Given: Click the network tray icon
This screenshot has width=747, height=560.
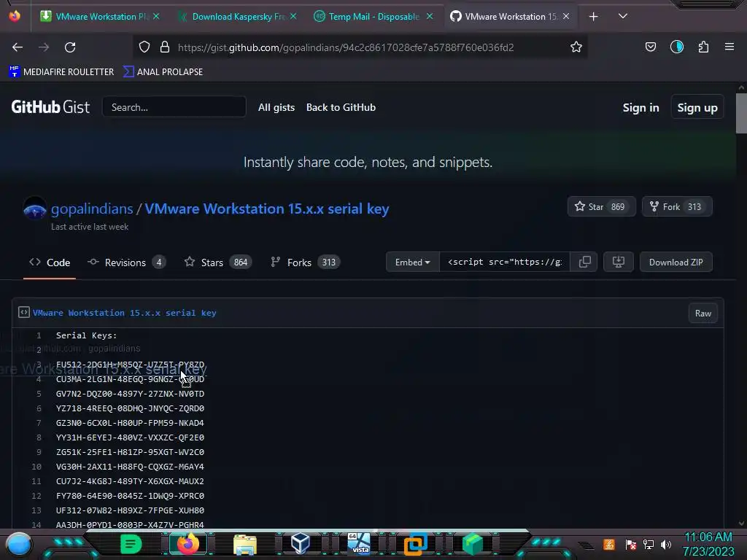Looking at the screenshot, I should (x=649, y=544).
